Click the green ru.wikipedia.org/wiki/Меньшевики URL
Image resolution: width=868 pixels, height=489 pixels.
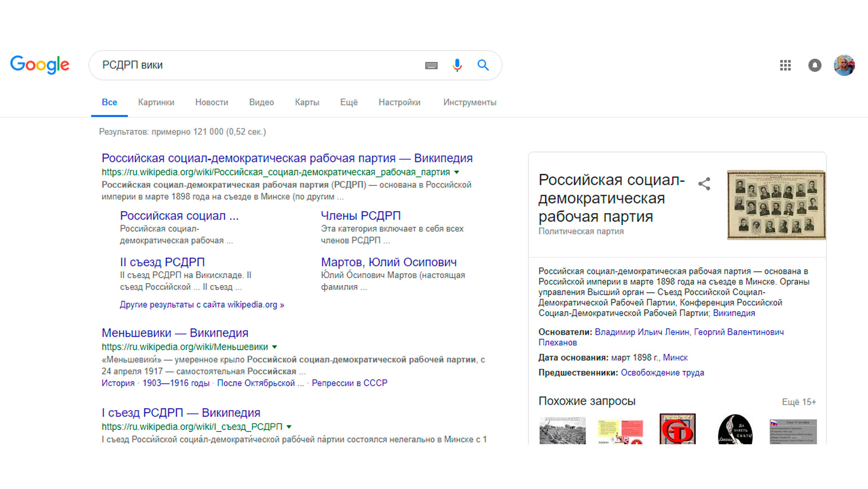pos(185,347)
